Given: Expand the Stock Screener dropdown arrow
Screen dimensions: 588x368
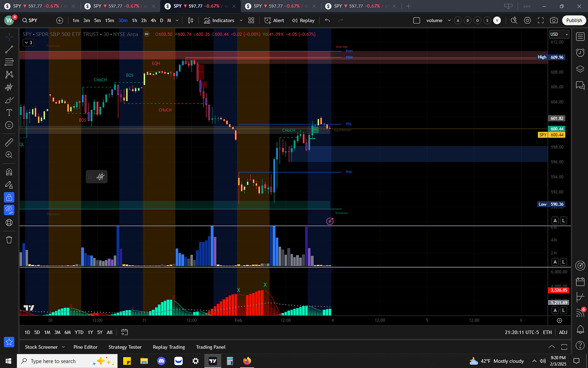Looking at the screenshot, I should click(x=63, y=347).
